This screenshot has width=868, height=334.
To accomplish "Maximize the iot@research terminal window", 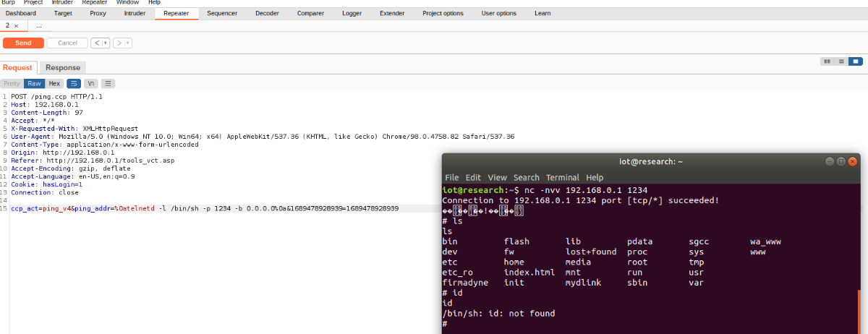I will 841,162.
